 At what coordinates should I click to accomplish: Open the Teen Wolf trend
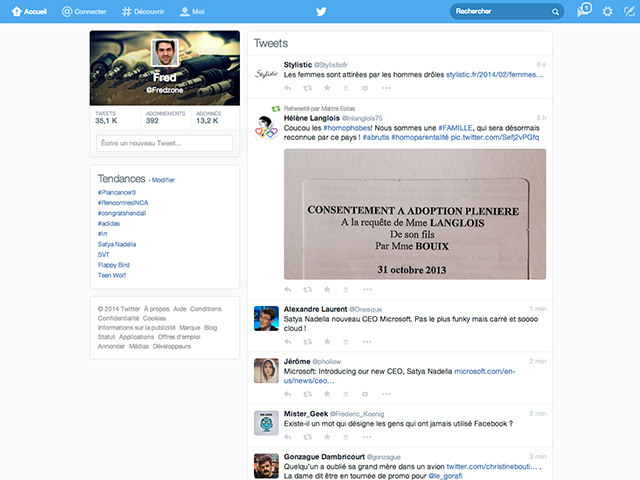pyautogui.click(x=112, y=276)
